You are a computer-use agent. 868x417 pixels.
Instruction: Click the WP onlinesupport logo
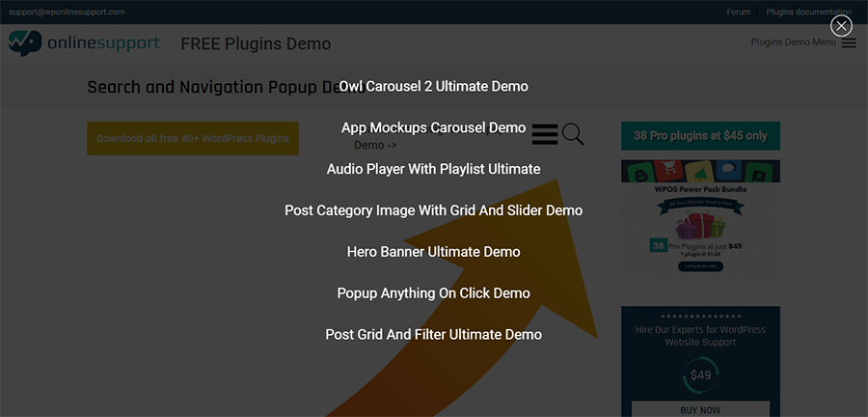(x=84, y=43)
